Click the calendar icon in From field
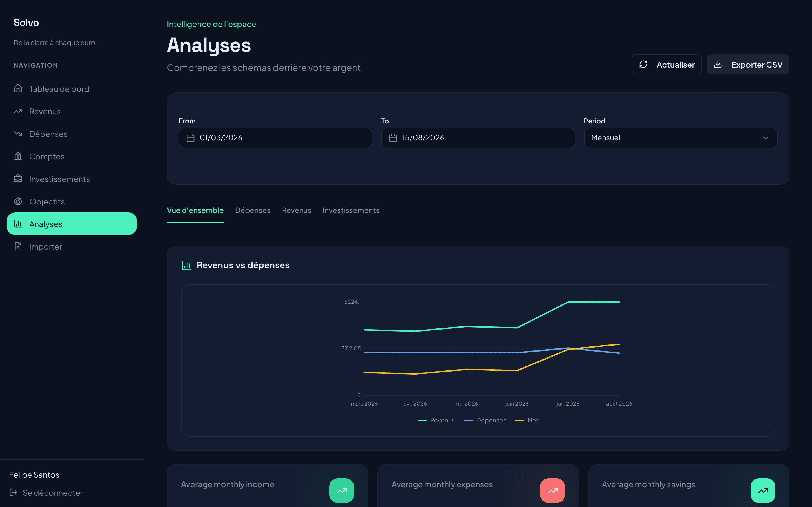 click(191, 138)
